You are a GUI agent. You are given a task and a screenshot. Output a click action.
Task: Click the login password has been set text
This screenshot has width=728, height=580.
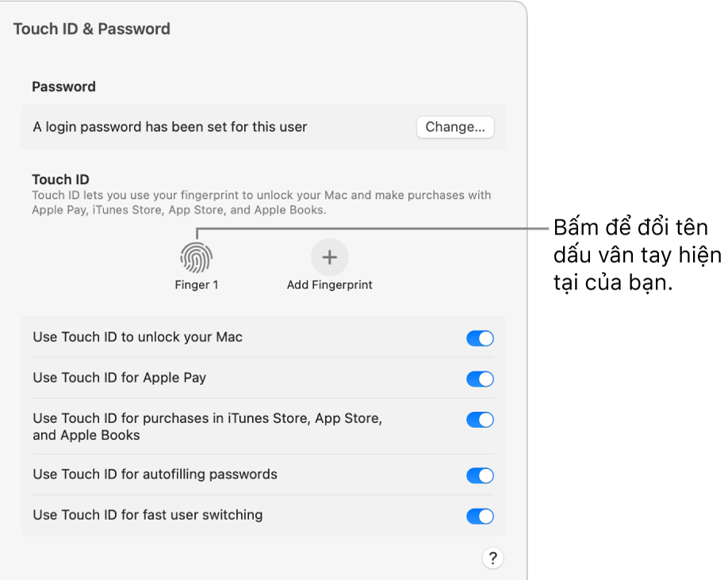click(x=170, y=127)
